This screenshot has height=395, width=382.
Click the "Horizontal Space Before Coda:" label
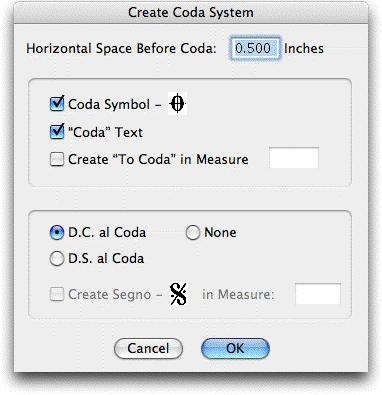click(x=121, y=48)
